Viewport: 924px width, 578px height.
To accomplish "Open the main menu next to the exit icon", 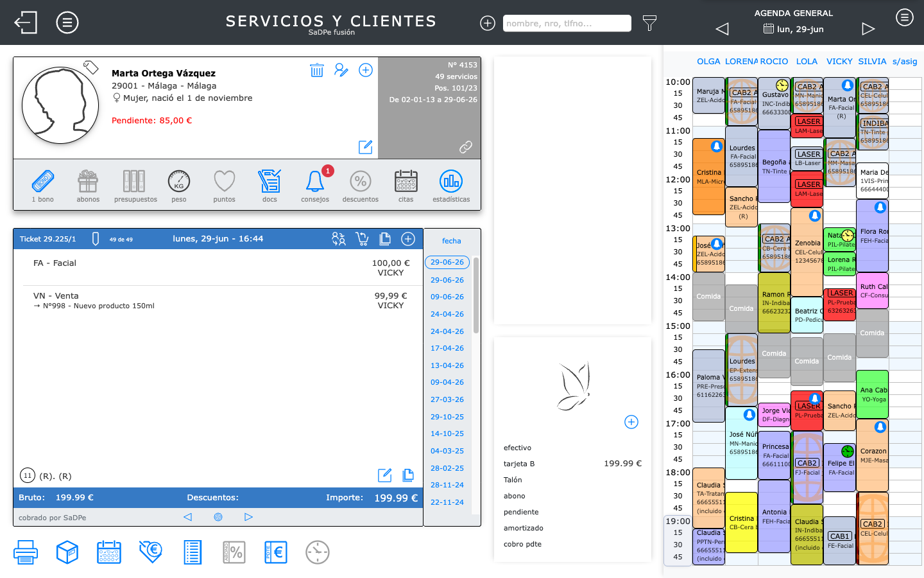I will pyautogui.click(x=67, y=22).
